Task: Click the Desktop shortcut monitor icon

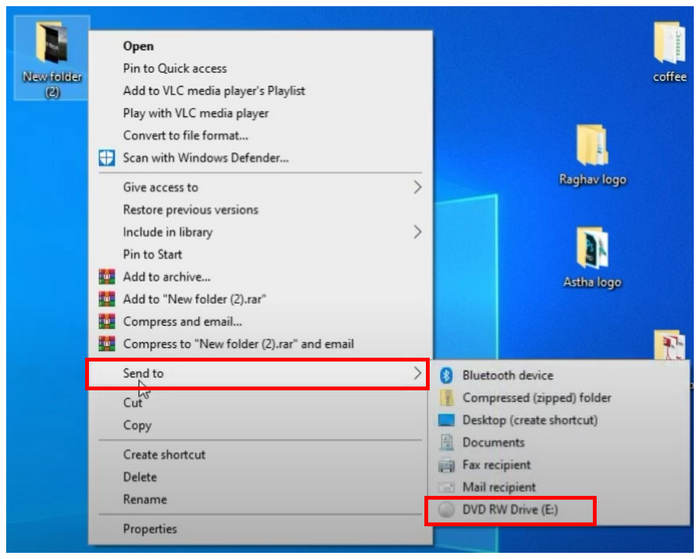Action: pyautogui.click(x=446, y=420)
